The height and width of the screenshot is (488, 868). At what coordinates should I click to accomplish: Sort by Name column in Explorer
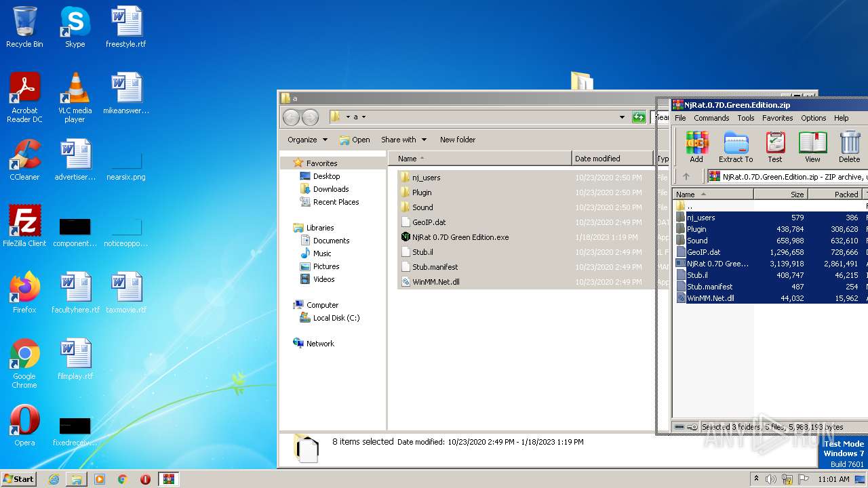pyautogui.click(x=479, y=159)
